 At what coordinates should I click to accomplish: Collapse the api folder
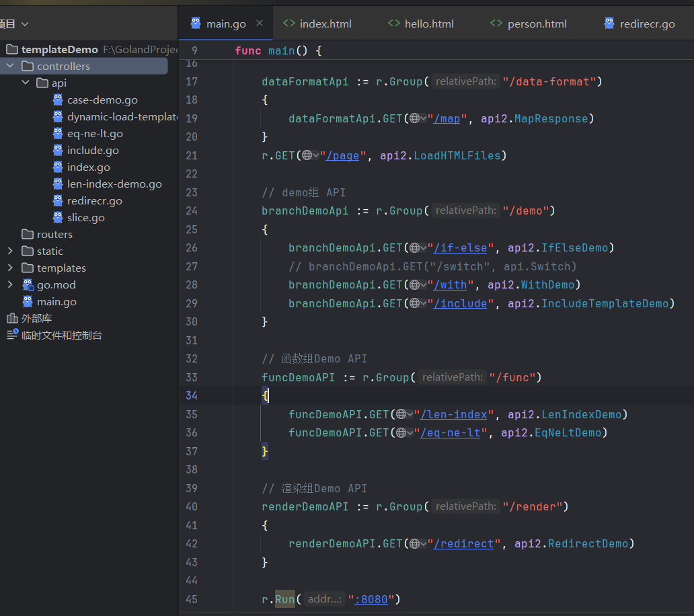(x=26, y=83)
